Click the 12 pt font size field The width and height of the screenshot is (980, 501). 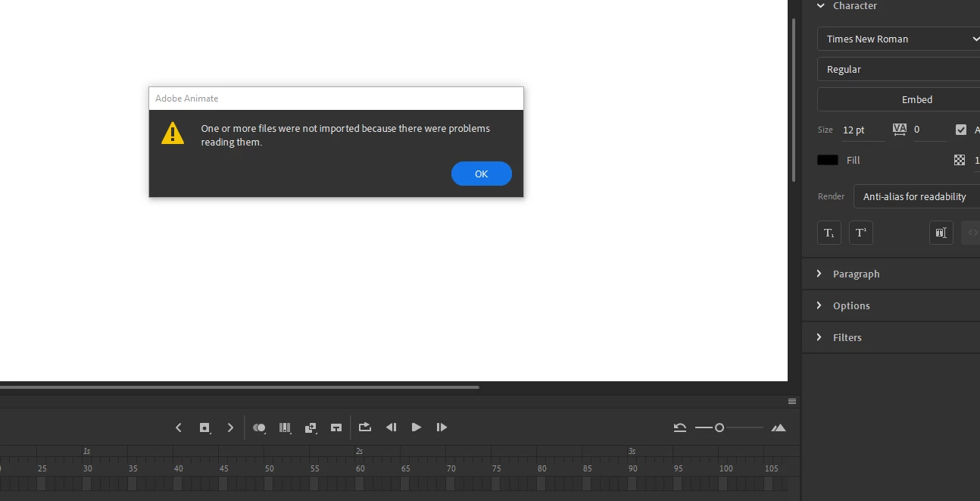[x=863, y=130]
